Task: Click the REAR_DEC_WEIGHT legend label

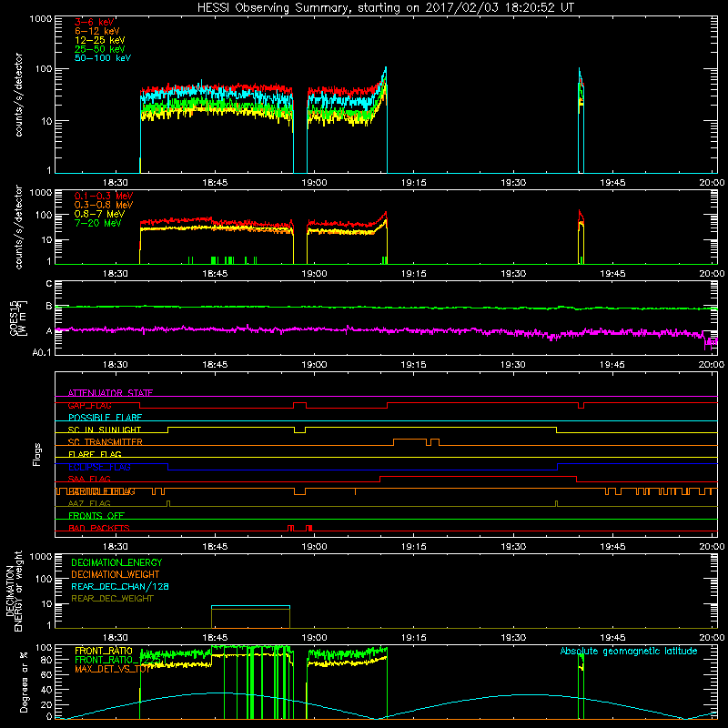Action: pyautogui.click(x=112, y=599)
